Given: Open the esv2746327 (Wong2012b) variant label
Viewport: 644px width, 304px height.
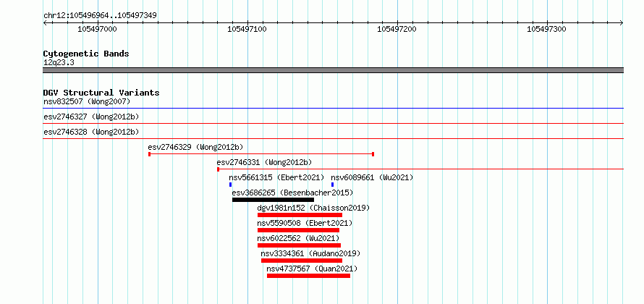Looking at the screenshot, I should click(91, 117).
